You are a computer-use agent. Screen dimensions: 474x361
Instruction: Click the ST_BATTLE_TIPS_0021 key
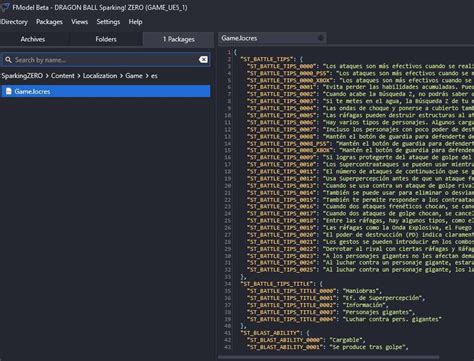(x=282, y=242)
